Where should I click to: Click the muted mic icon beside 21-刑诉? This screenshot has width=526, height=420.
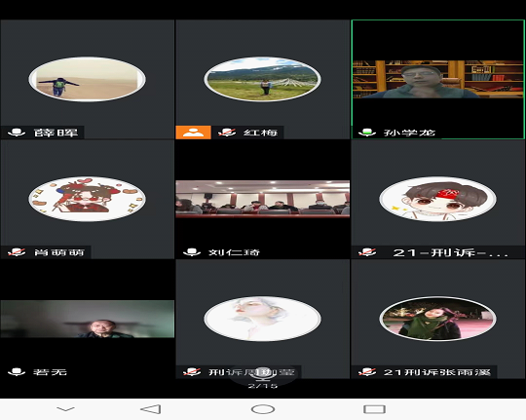coord(367,252)
